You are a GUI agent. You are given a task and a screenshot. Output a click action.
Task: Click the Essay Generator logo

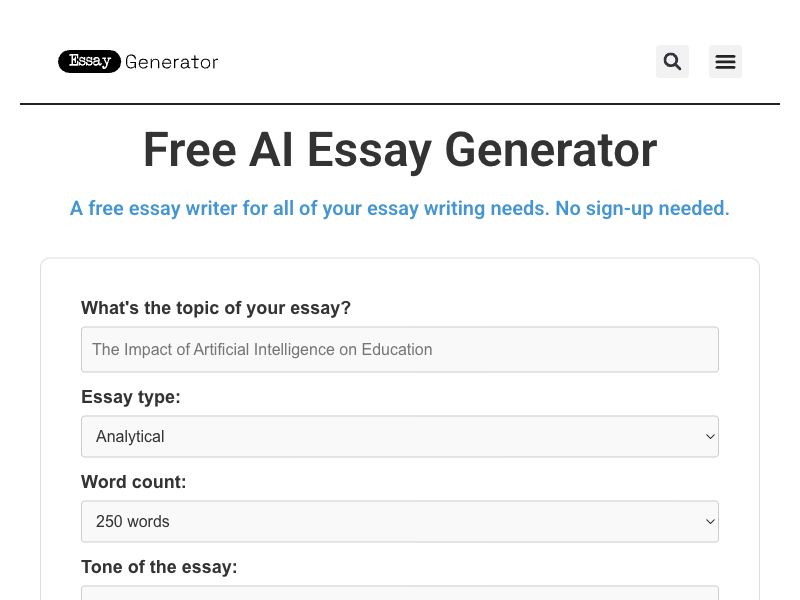pyautogui.click(x=138, y=61)
